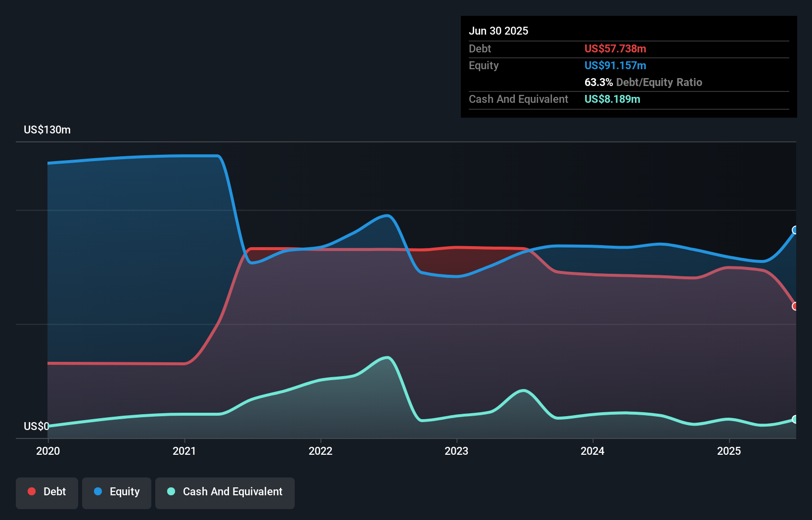Click the blue Equity legend dot
This screenshot has width=812, height=520.
(x=98, y=491)
